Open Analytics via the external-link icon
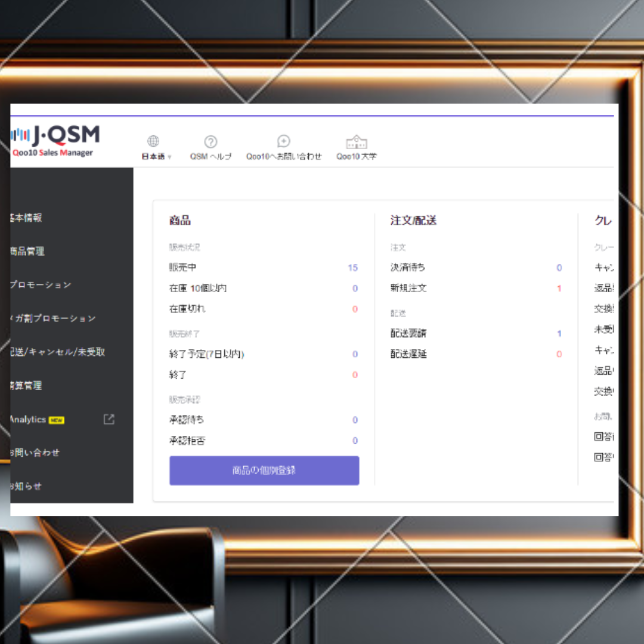This screenshot has height=644, width=644. click(108, 419)
